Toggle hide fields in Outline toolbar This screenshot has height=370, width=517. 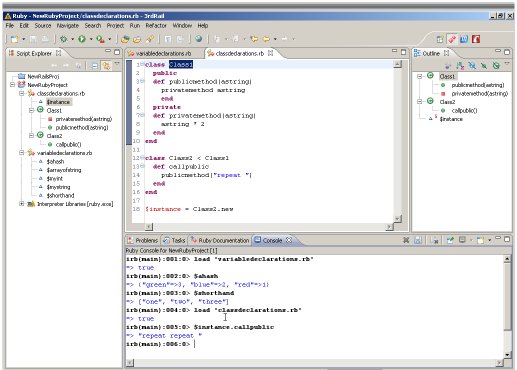(x=472, y=66)
